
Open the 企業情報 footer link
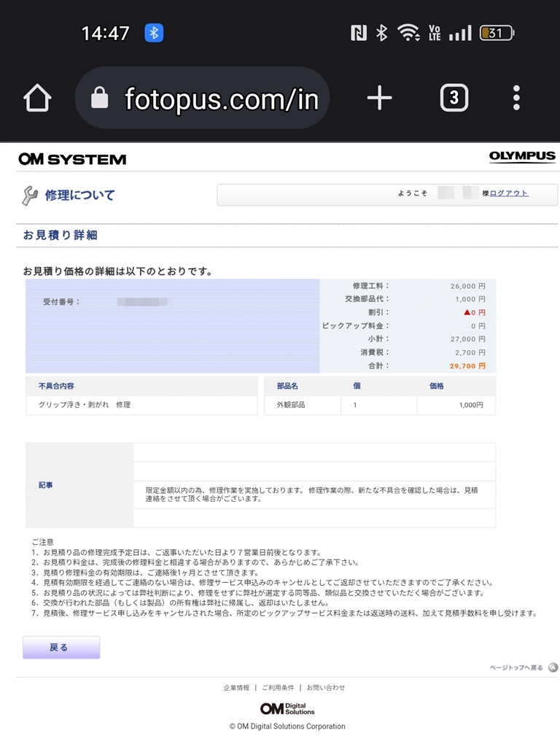pyautogui.click(x=236, y=687)
